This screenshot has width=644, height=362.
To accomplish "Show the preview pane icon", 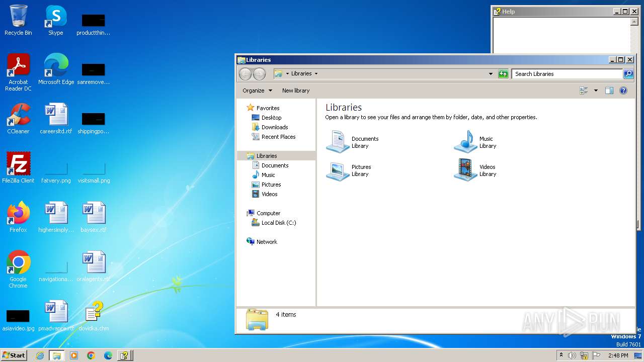I will 609,90.
